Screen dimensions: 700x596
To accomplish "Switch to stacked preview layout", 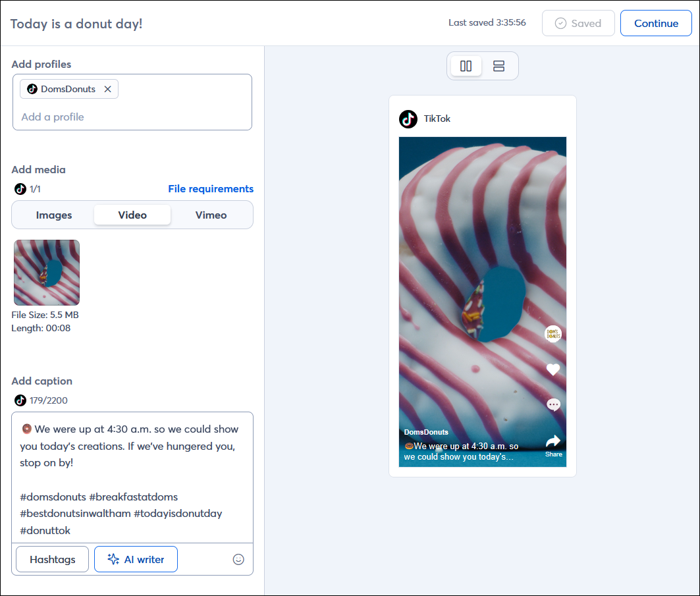I will [x=498, y=66].
